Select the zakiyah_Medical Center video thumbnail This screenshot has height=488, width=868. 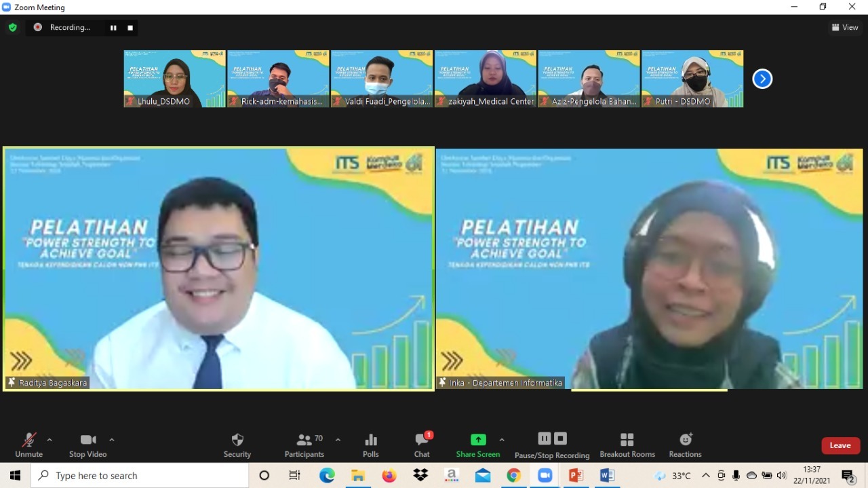point(486,78)
